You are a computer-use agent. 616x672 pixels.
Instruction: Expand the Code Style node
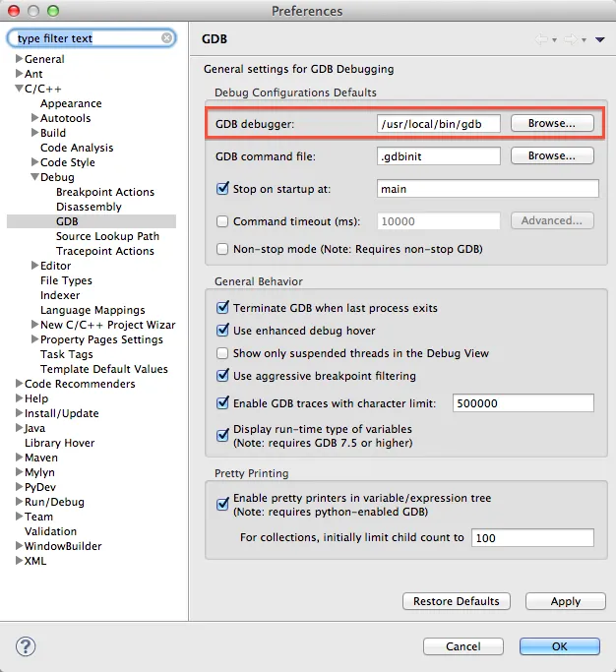pos(34,162)
